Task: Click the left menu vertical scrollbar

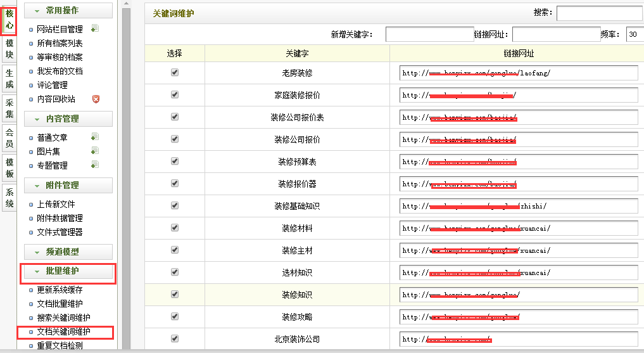Action: click(x=126, y=177)
